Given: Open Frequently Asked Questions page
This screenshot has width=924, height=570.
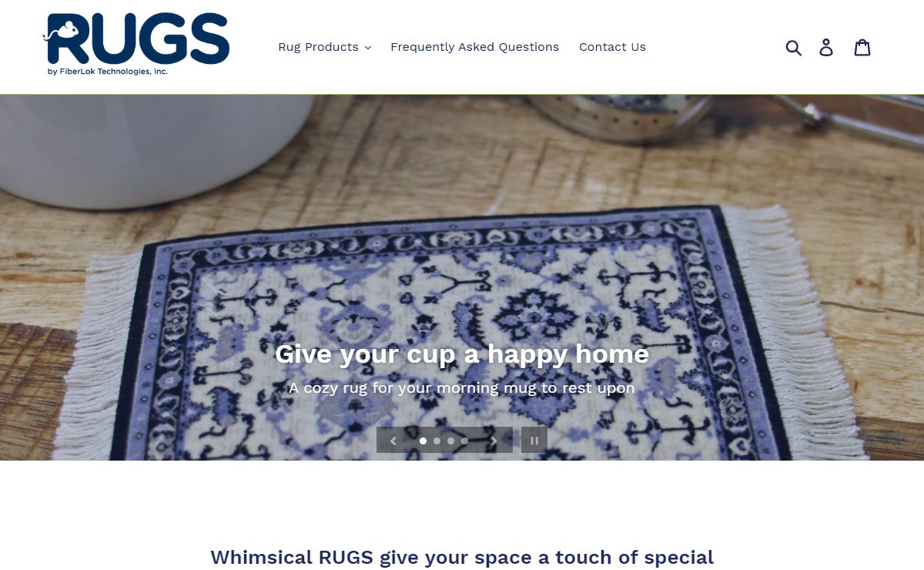Looking at the screenshot, I should (474, 47).
